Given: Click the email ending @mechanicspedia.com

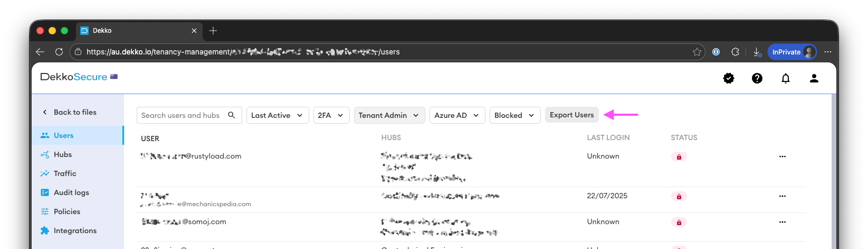Looking at the screenshot, I should point(196,204).
